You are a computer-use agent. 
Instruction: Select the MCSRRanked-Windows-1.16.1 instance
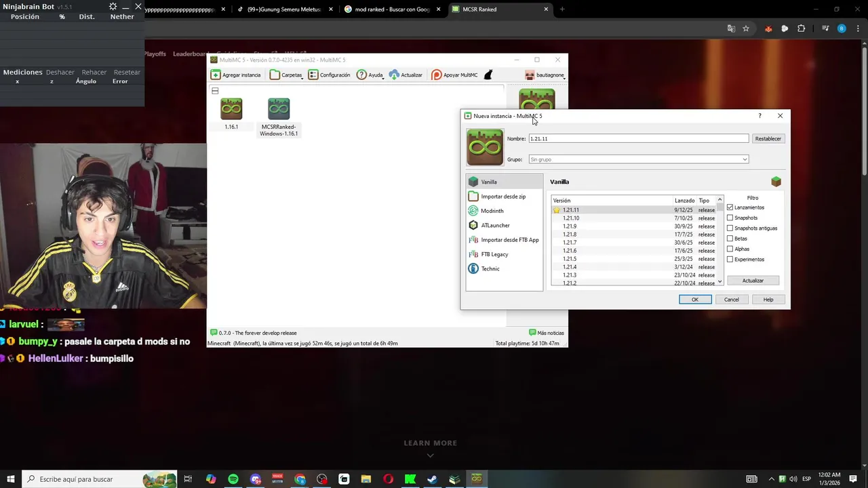click(x=279, y=117)
